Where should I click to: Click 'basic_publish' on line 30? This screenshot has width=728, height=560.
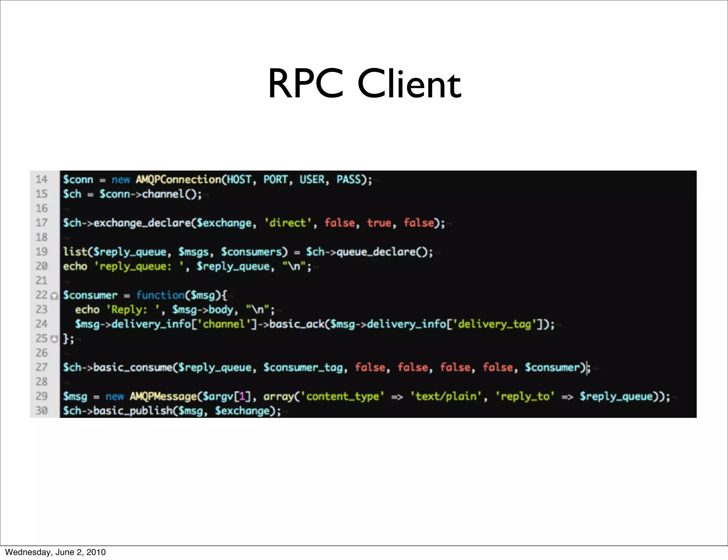(133, 411)
